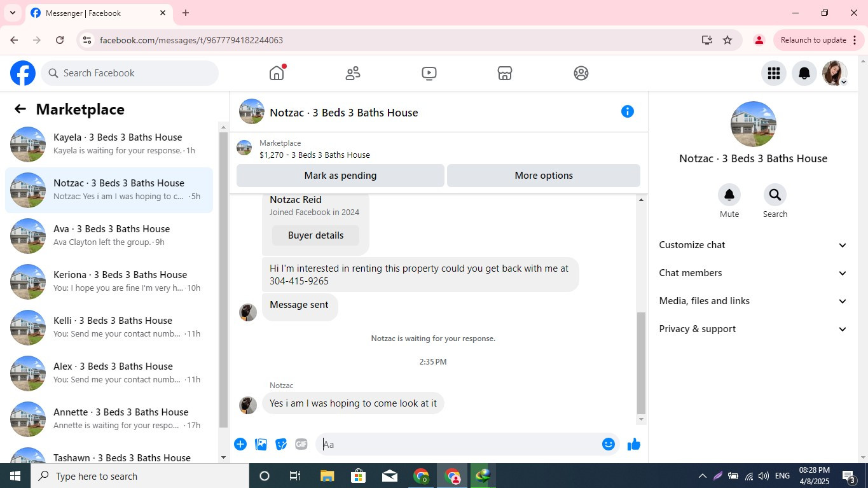Open conversation information (i) icon
The image size is (868, 488).
628,111
